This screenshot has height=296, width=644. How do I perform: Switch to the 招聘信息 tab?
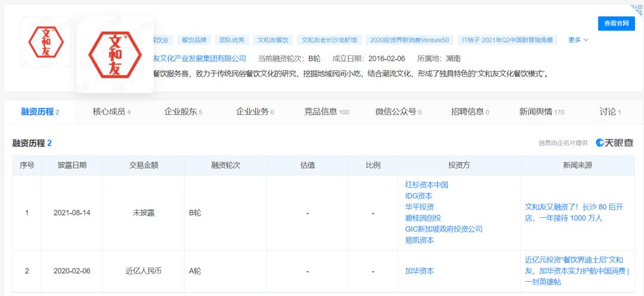[x=470, y=112]
